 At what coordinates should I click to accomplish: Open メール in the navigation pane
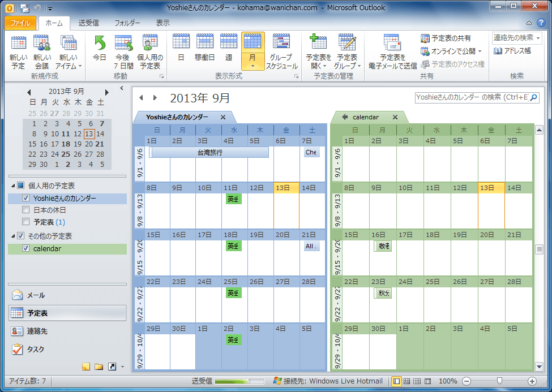(67, 295)
